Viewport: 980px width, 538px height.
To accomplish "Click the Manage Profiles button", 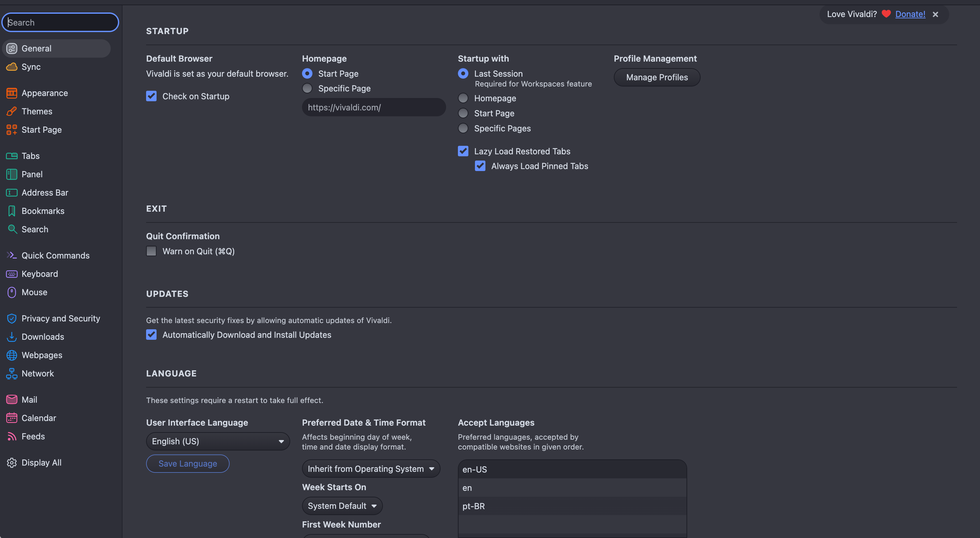I will pyautogui.click(x=657, y=77).
